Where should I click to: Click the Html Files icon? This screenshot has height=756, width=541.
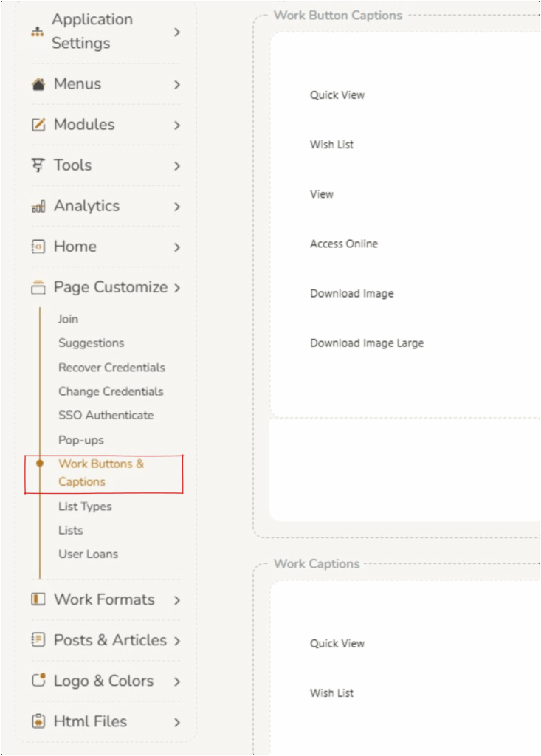pyautogui.click(x=38, y=721)
